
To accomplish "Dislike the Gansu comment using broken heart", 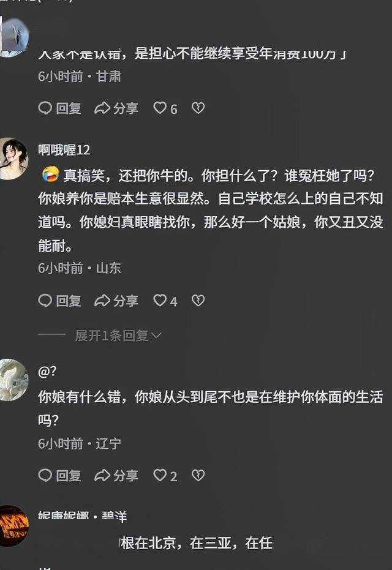I will [x=198, y=108].
